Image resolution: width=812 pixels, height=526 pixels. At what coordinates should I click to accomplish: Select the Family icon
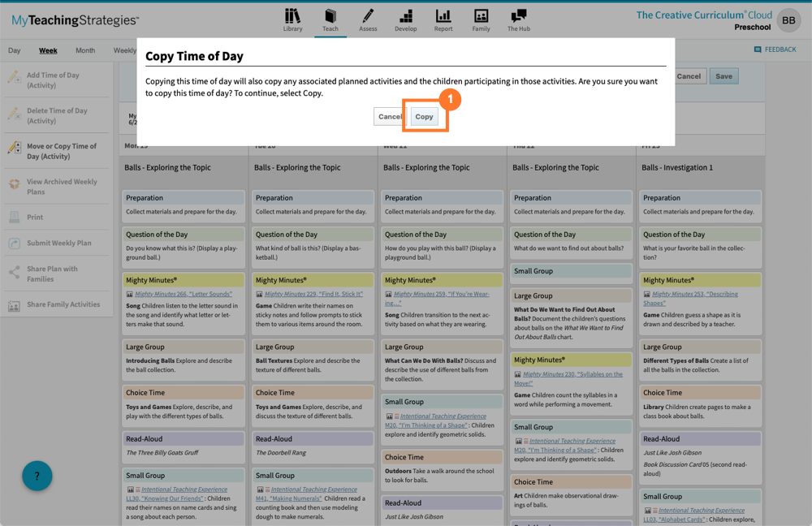point(481,19)
